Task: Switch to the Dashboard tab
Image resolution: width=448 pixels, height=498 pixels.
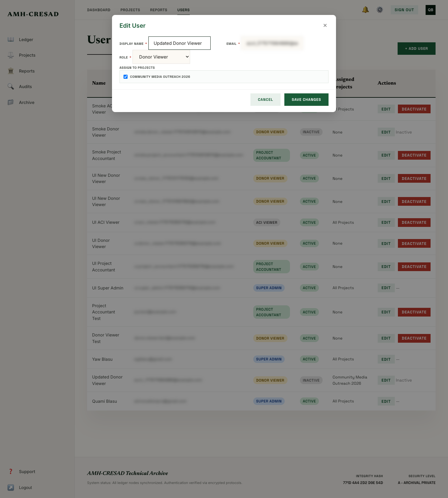Action: (x=99, y=10)
